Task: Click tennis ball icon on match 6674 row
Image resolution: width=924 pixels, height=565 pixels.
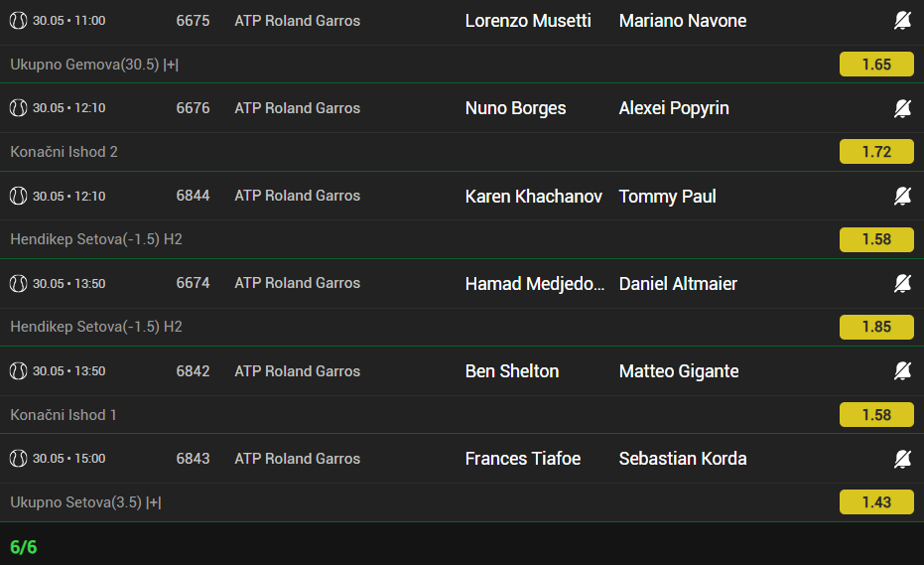Action: (x=18, y=283)
